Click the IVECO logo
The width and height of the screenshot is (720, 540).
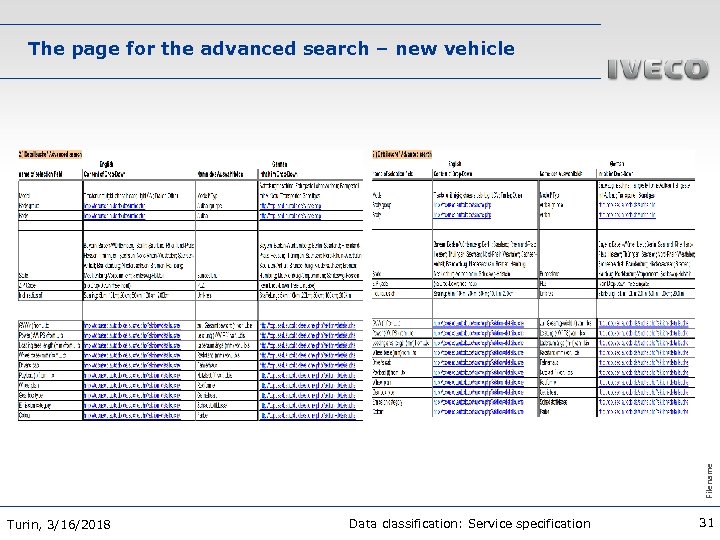(x=658, y=69)
